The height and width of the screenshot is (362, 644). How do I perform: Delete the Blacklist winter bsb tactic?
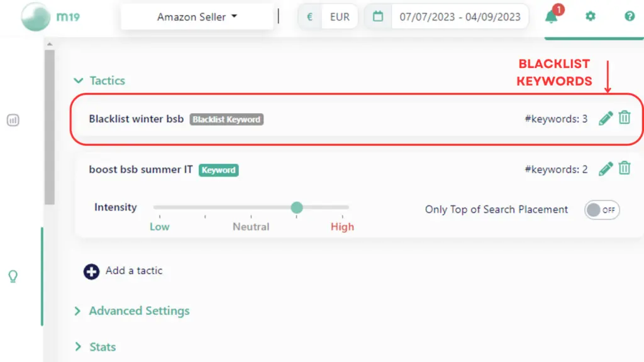pyautogui.click(x=625, y=118)
